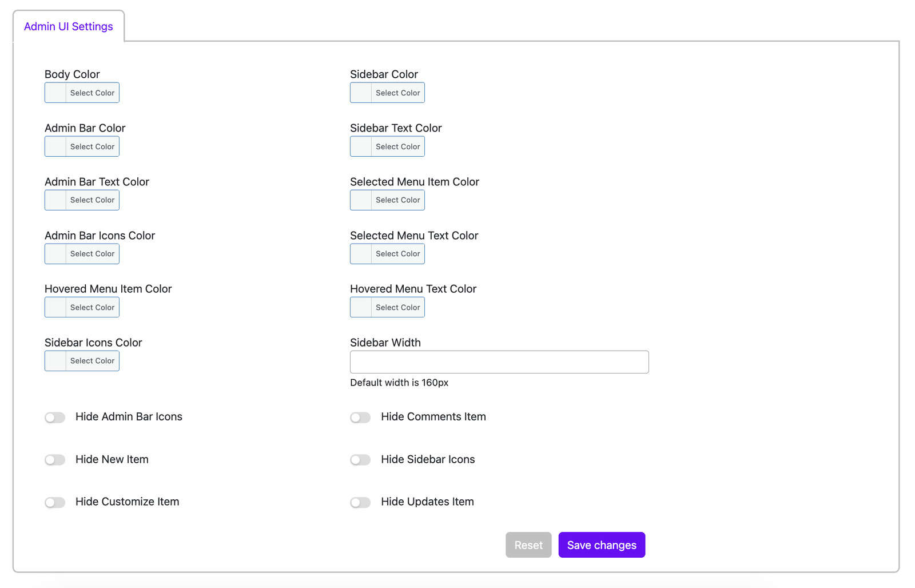Enable Hide Admin Bar Icons
Image resolution: width=915 pixels, height=588 pixels.
coord(55,417)
